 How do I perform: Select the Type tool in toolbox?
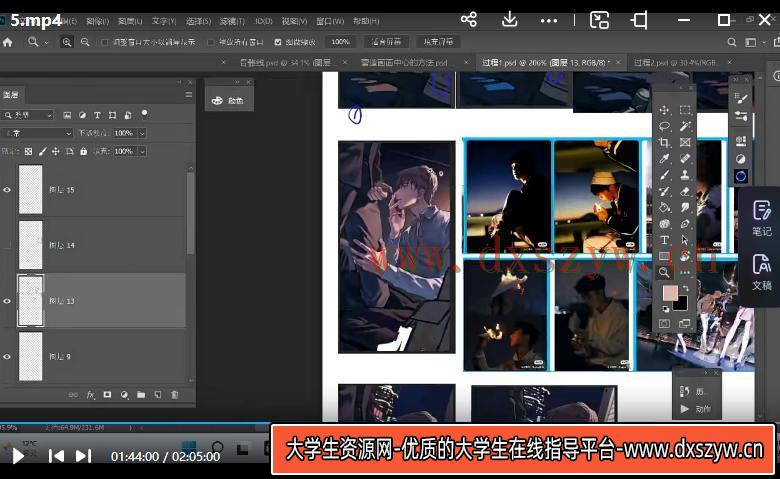pyautogui.click(x=664, y=240)
